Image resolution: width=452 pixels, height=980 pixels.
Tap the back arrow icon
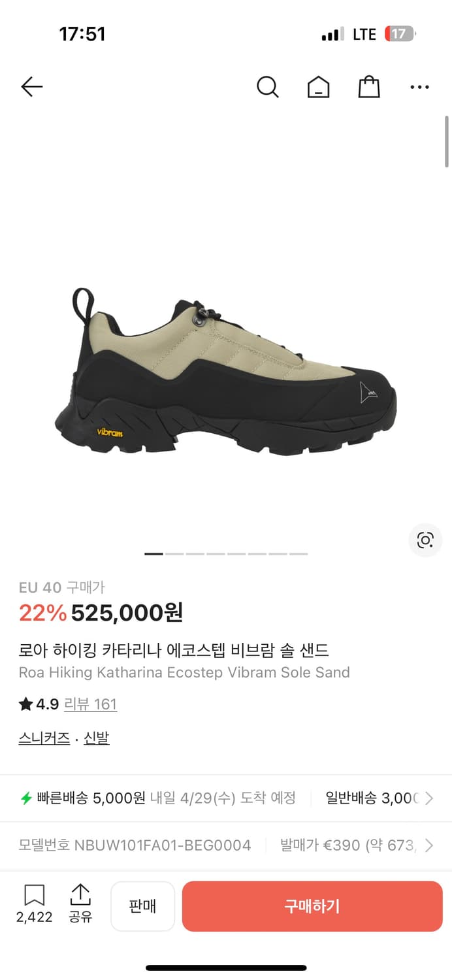point(31,86)
